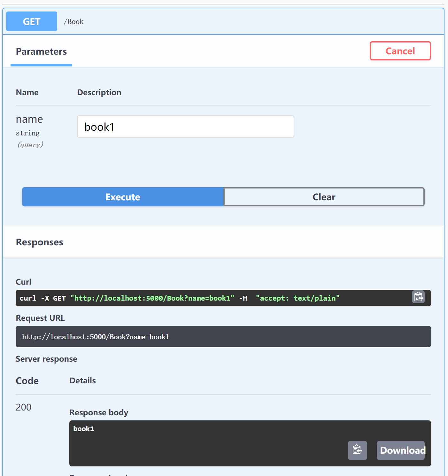Click the Server response heading
The height and width of the screenshot is (476, 448).
pyautogui.click(x=46, y=359)
